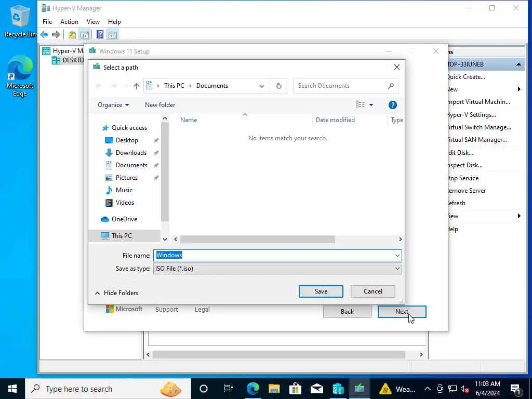Select Pictures in the navigation pane
The width and height of the screenshot is (532, 399).
pyautogui.click(x=127, y=178)
